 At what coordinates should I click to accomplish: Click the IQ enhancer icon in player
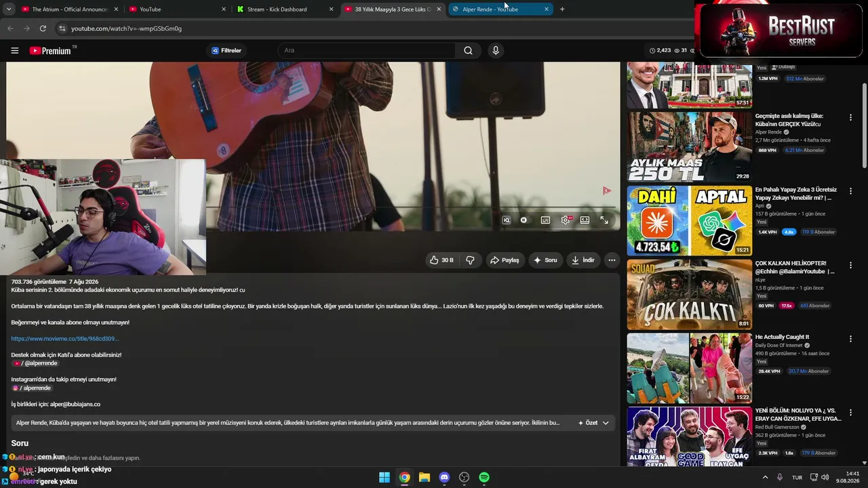tap(507, 220)
